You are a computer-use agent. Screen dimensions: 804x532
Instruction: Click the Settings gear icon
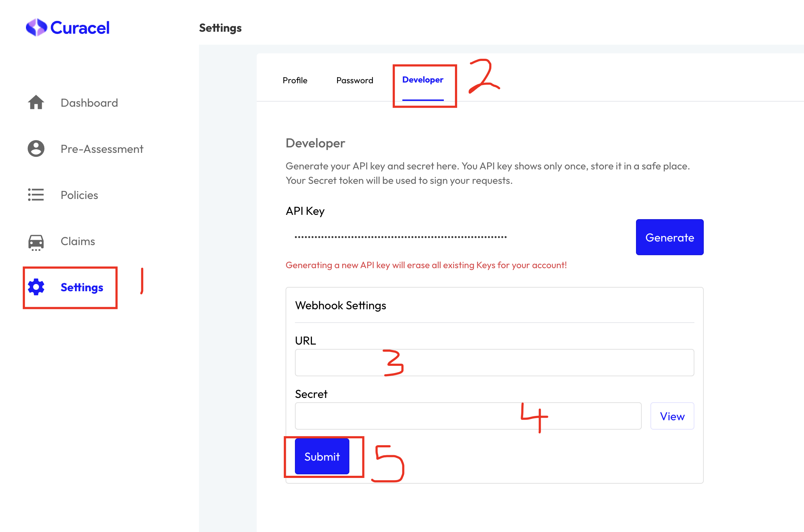pos(36,287)
